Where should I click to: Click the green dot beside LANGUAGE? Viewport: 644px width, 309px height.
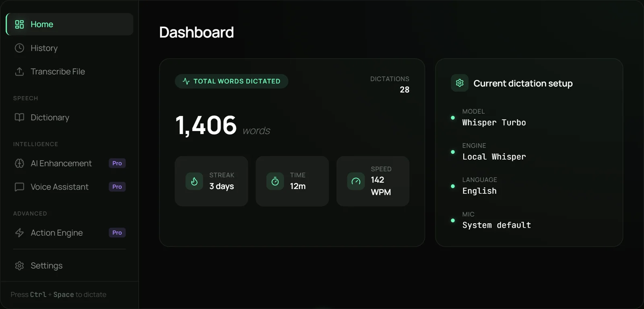point(453,186)
